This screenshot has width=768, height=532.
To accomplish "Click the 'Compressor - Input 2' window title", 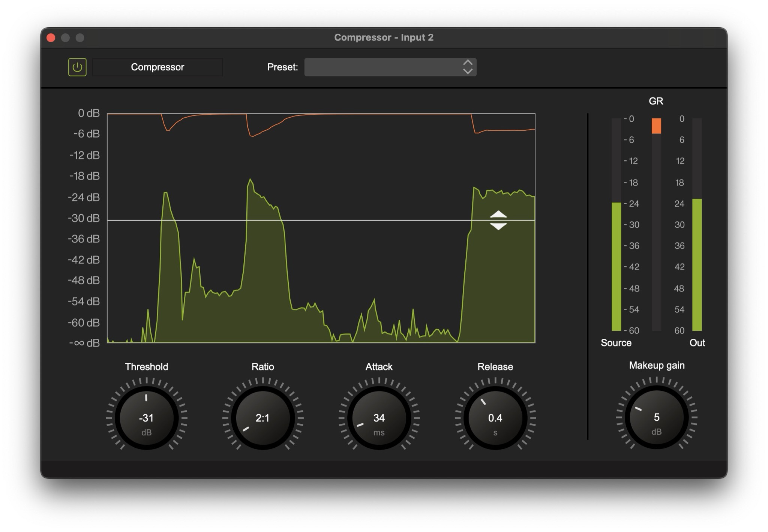I will point(384,37).
